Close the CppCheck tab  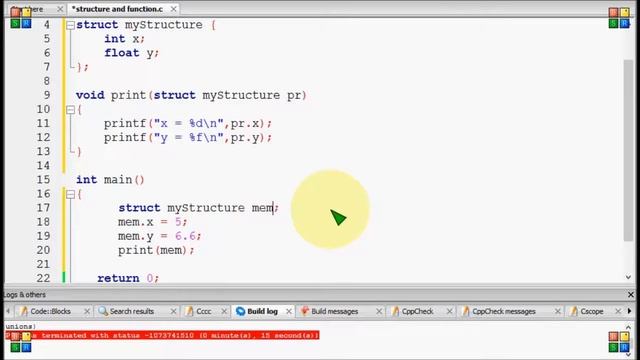449,311
